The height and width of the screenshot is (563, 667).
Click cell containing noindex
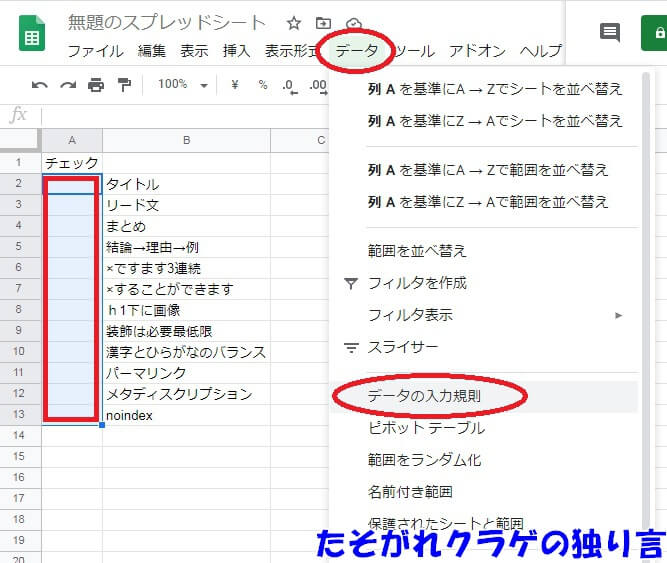(x=186, y=415)
